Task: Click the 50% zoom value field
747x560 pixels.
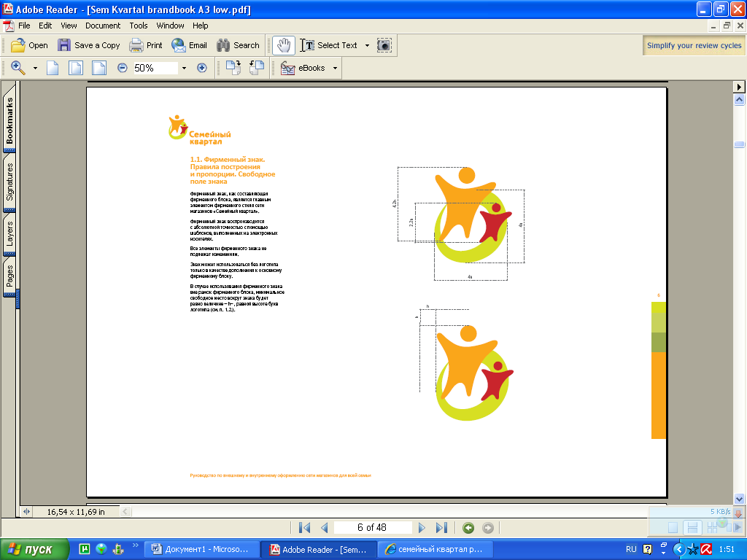Action: click(155, 68)
